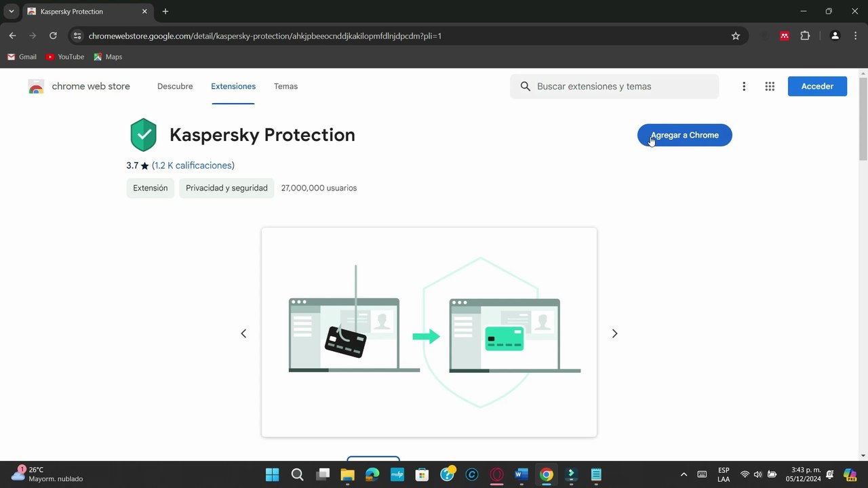Screen dimensions: 868x488
Task: Open the store three-dot options menu
Action: coord(744,86)
